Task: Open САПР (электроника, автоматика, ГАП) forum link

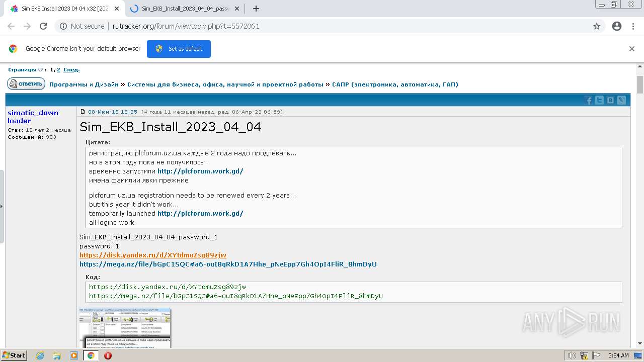Action: [x=395, y=84]
